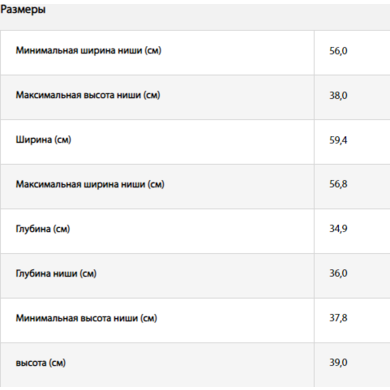Viewport: 390px width, 390px height.
Task: Click the value 39,0
Action: (x=338, y=363)
